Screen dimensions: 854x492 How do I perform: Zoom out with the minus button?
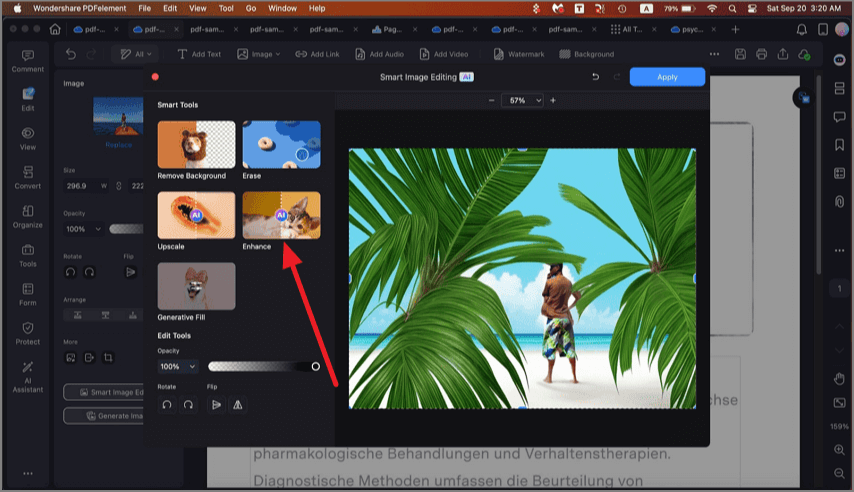click(x=491, y=100)
